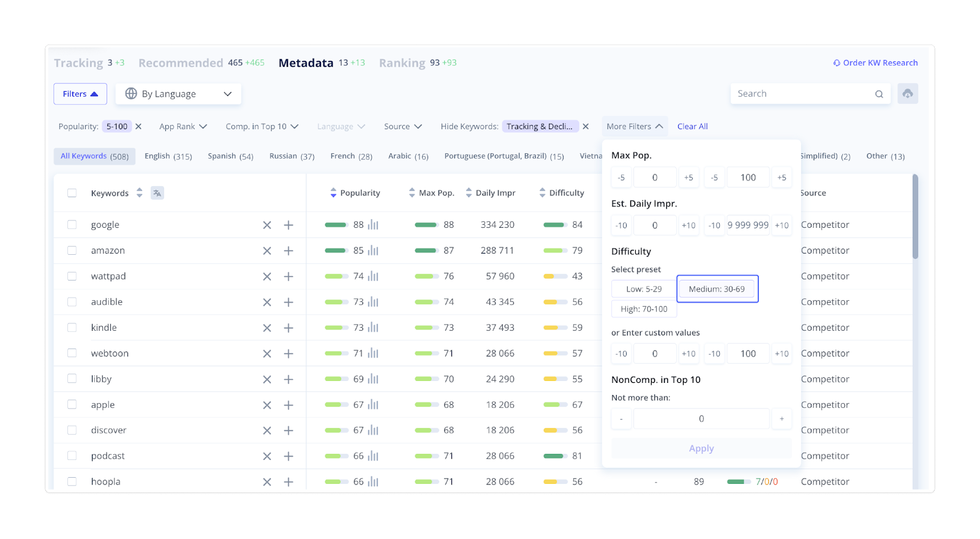Tick the checkbox for 'kindle' row
The image size is (980, 539).
72,328
